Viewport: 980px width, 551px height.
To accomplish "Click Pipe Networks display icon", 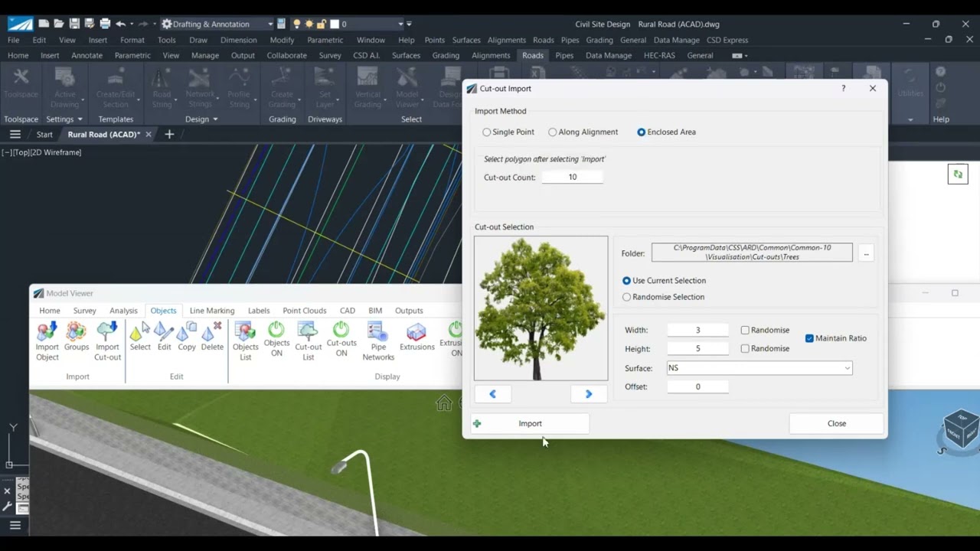I will pyautogui.click(x=378, y=341).
